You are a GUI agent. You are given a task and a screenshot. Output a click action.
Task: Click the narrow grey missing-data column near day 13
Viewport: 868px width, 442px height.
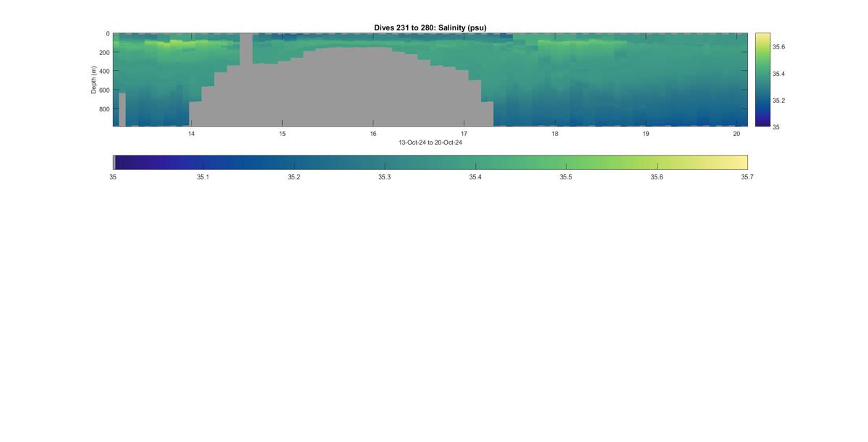pyautogui.click(x=122, y=109)
